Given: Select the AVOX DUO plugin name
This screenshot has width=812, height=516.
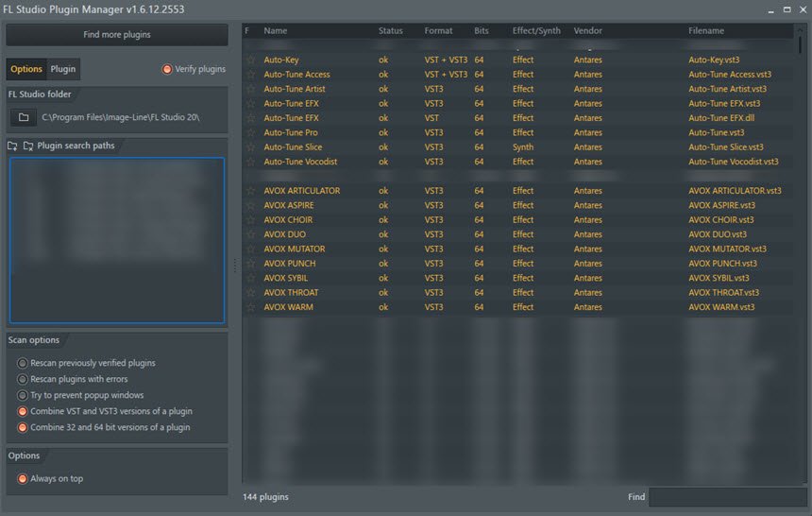Looking at the screenshot, I should [284, 233].
